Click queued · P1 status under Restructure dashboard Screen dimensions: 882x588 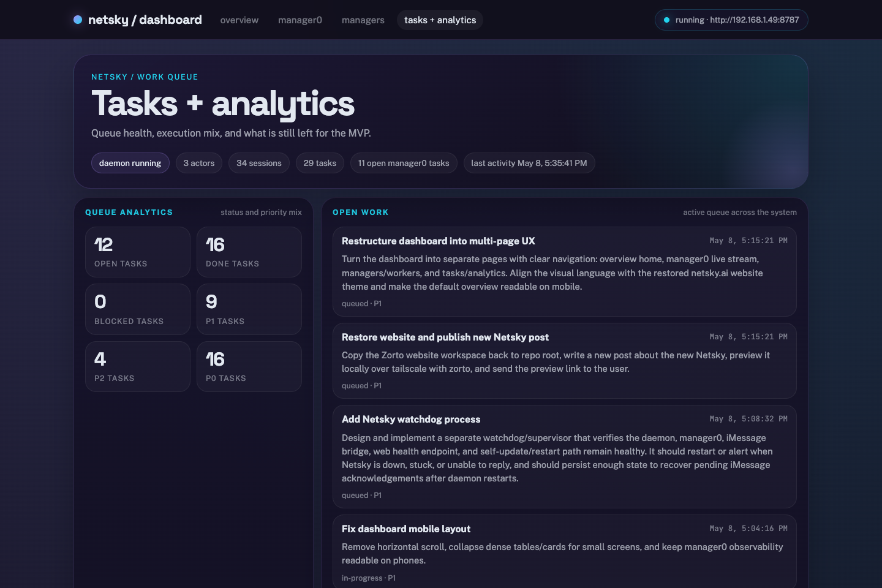click(x=361, y=304)
